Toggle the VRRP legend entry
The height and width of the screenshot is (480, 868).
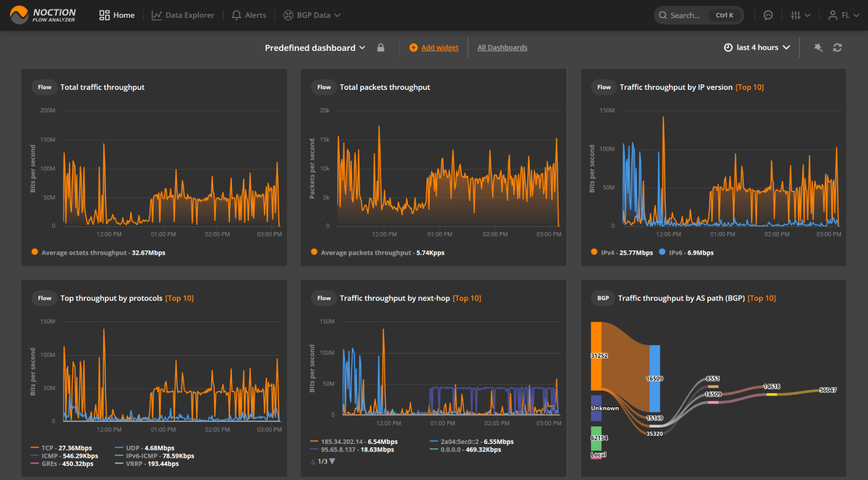pos(147,463)
